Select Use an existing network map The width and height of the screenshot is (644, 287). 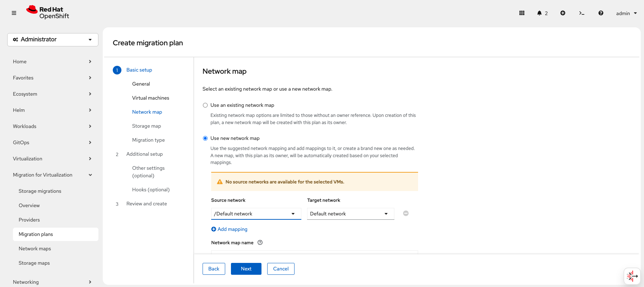click(x=205, y=105)
